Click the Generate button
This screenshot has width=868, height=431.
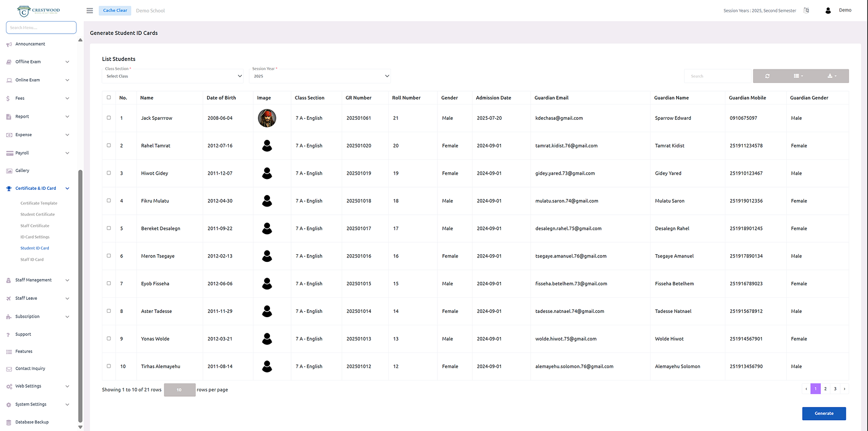click(824, 413)
